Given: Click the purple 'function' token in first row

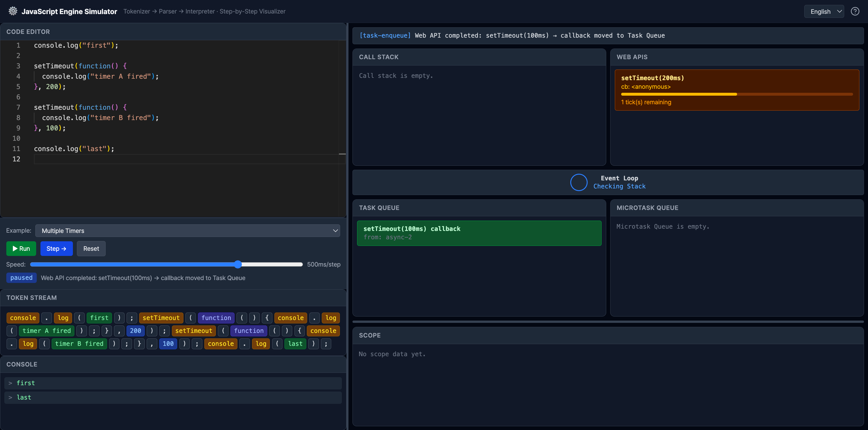Looking at the screenshot, I should [216, 318].
